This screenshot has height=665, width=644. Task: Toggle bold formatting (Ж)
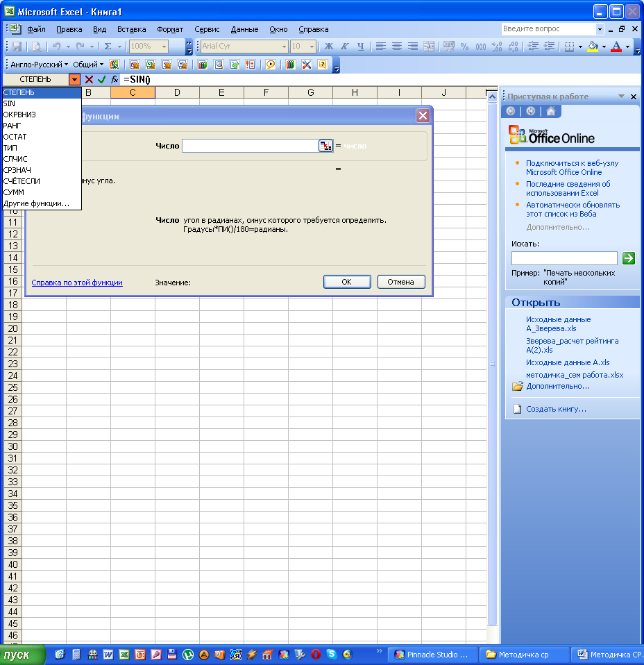pos(329,47)
